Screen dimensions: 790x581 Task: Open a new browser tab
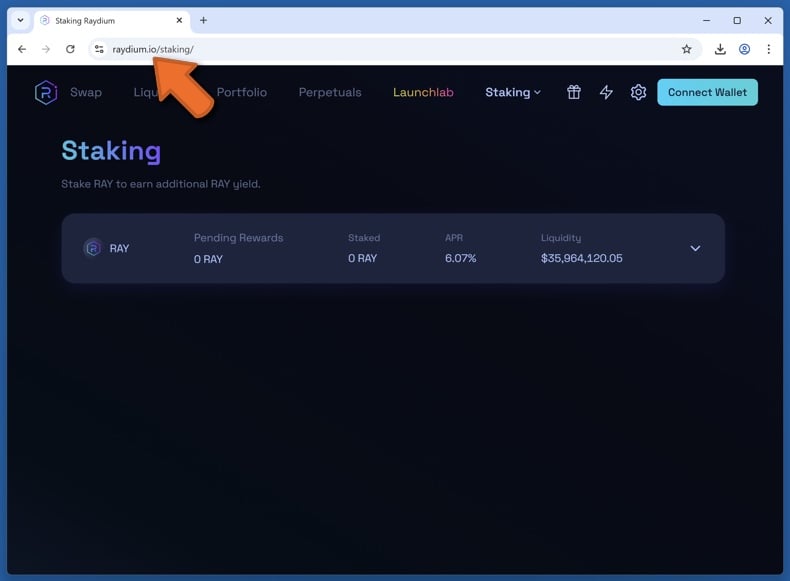(203, 20)
